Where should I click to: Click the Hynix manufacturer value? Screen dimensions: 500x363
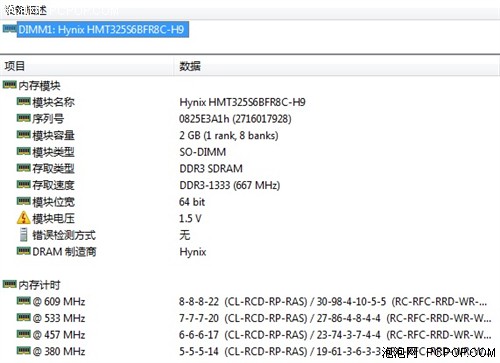pos(193,252)
